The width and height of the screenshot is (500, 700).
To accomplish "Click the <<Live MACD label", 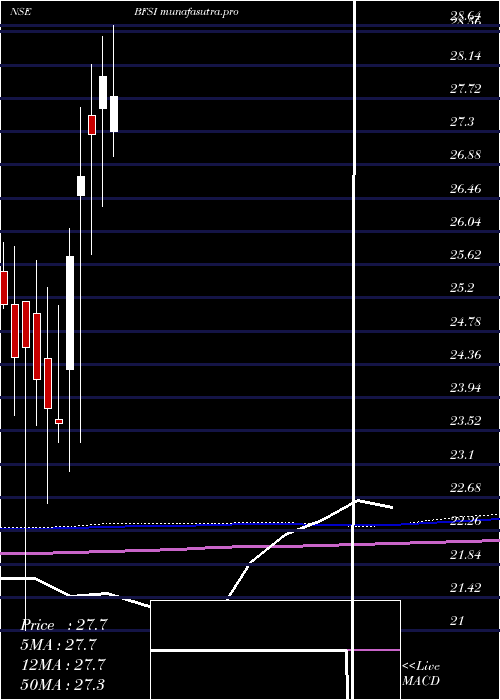I will pyautogui.click(x=421, y=673).
